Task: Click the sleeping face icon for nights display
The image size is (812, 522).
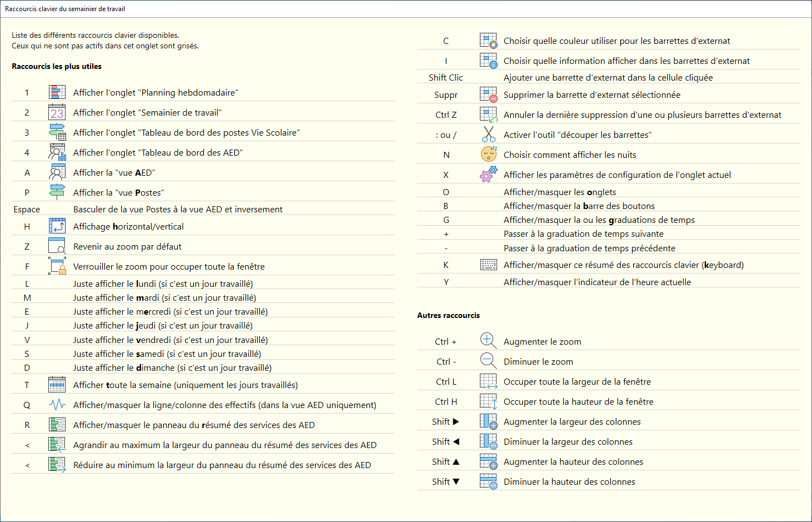Action: (488, 155)
